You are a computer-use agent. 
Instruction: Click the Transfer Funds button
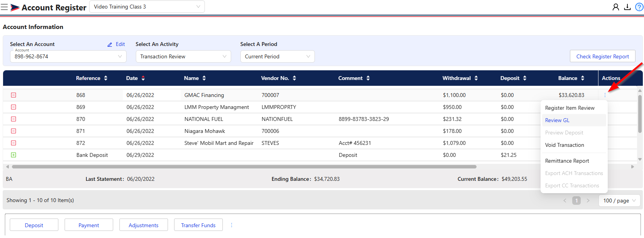coord(198,225)
